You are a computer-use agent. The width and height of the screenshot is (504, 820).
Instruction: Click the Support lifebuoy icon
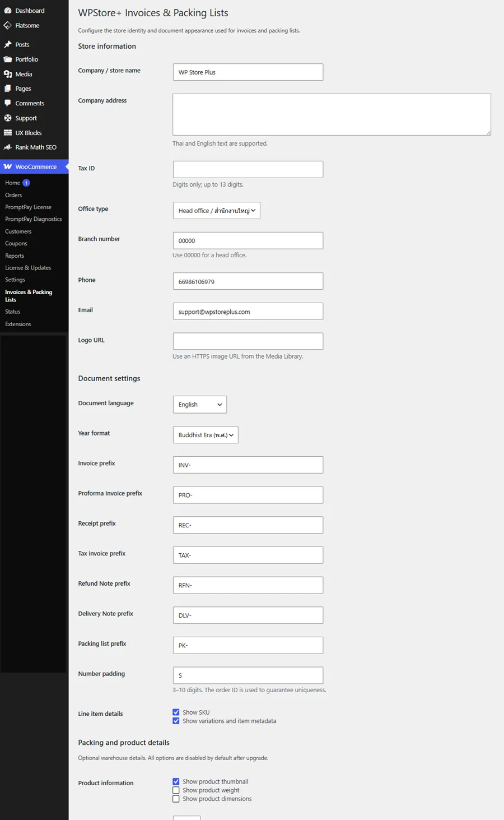pyautogui.click(x=8, y=118)
